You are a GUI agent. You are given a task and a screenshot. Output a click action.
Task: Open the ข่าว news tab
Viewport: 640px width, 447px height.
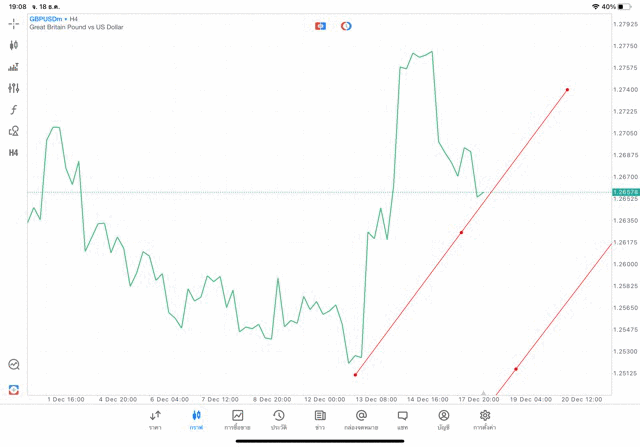pyautogui.click(x=320, y=419)
